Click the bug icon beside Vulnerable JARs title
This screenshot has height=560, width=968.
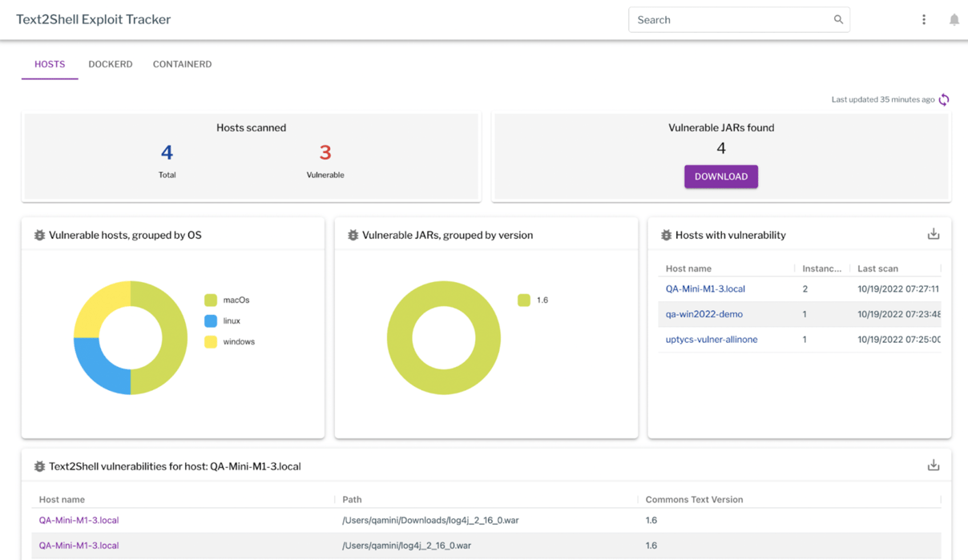pos(353,236)
